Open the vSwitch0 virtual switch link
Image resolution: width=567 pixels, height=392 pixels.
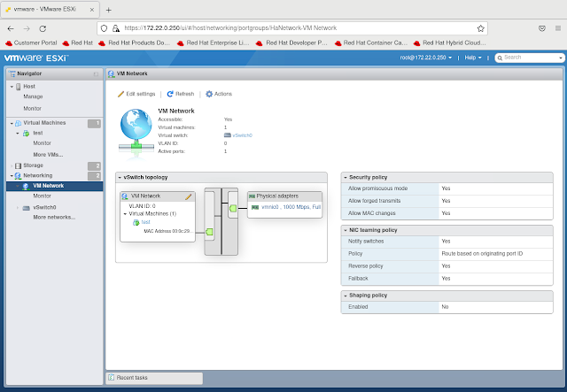click(x=242, y=135)
